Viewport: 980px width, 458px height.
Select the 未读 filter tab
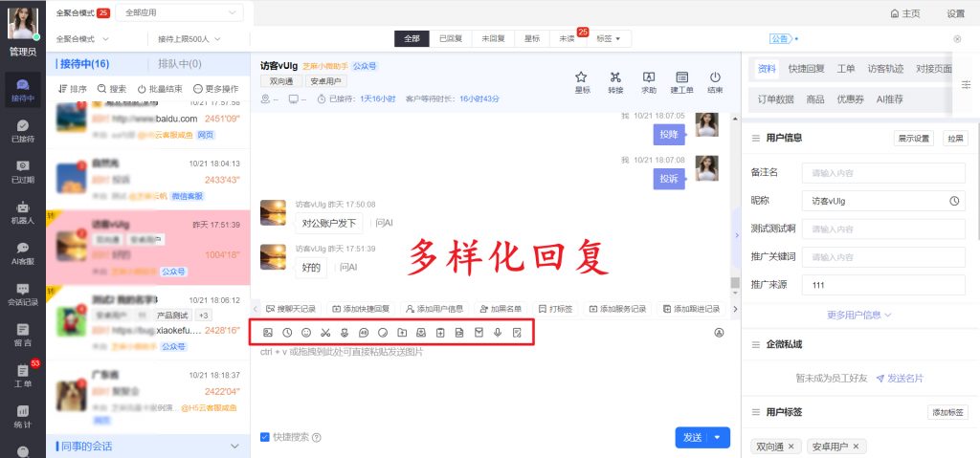click(x=568, y=38)
